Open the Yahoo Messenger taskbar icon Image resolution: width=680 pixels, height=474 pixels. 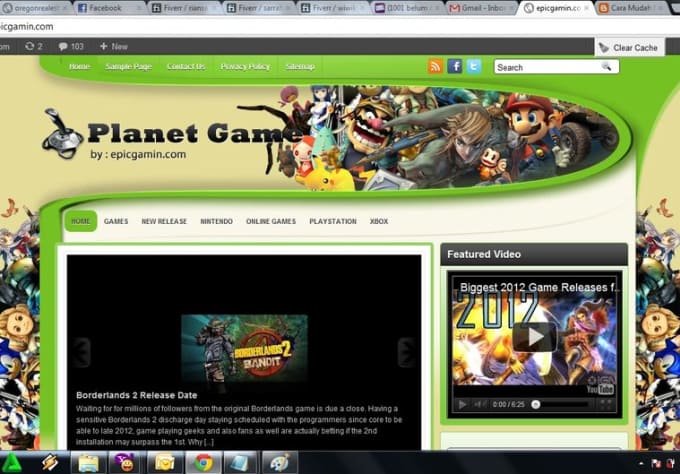point(126,463)
